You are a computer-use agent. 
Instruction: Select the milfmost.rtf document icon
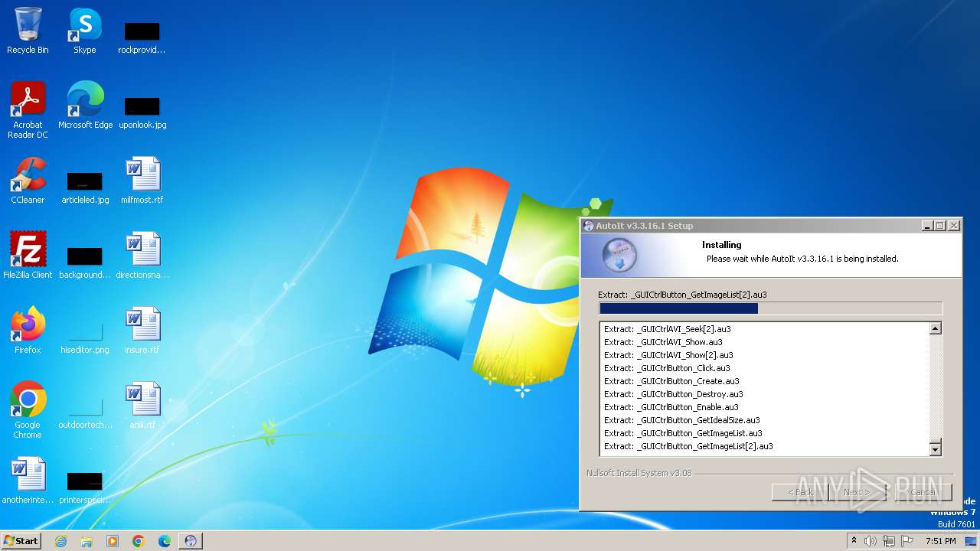[x=142, y=180]
